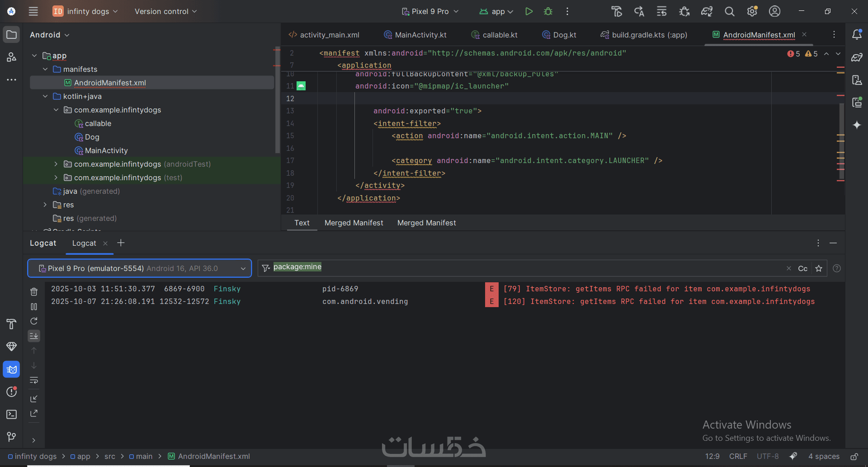Clear the Logcat filter text with X
This screenshot has height=467, width=868.
[x=789, y=268]
